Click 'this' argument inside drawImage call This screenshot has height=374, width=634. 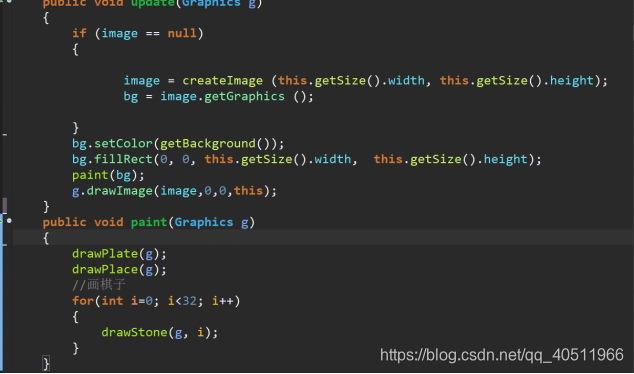click(x=248, y=191)
